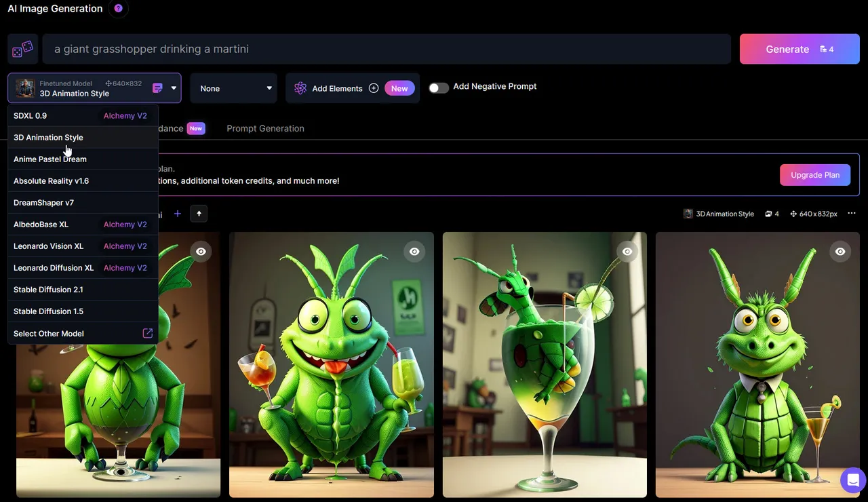This screenshot has height=502, width=868.
Task: Open the three-dot options menu for generation
Action: [852, 214]
